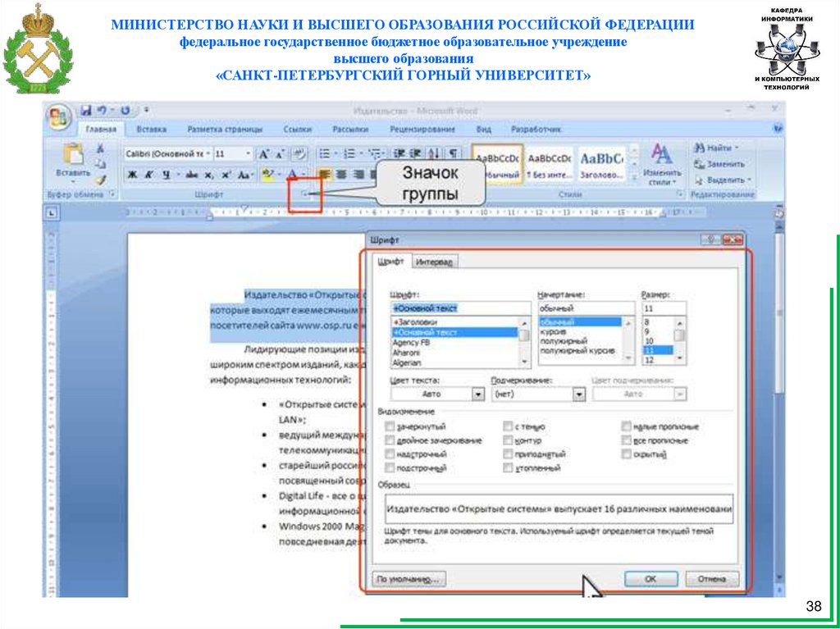The image size is (840, 629).
Task: Click the Вставить paste icon
Action: tap(73, 154)
